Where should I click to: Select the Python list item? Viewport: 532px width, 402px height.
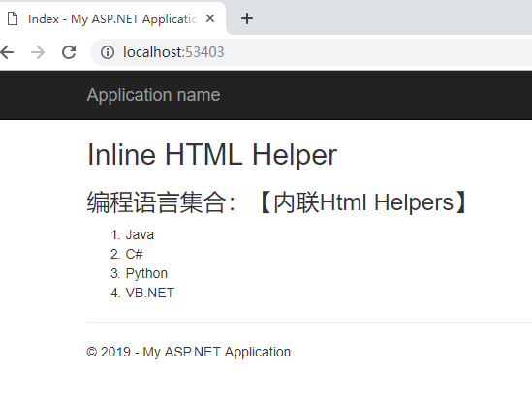pyautogui.click(x=146, y=273)
